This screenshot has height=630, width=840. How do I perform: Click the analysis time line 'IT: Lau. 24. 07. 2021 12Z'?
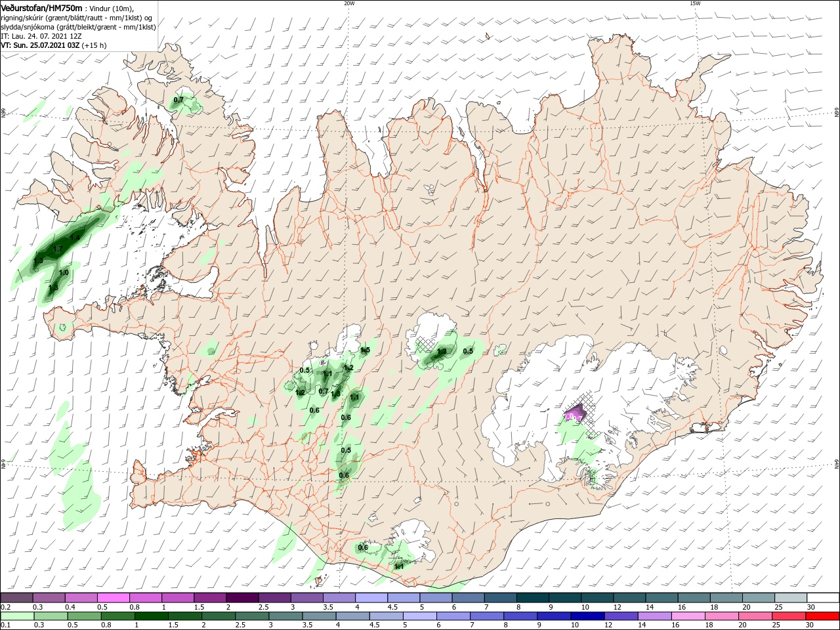pyautogui.click(x=41, y=37)
